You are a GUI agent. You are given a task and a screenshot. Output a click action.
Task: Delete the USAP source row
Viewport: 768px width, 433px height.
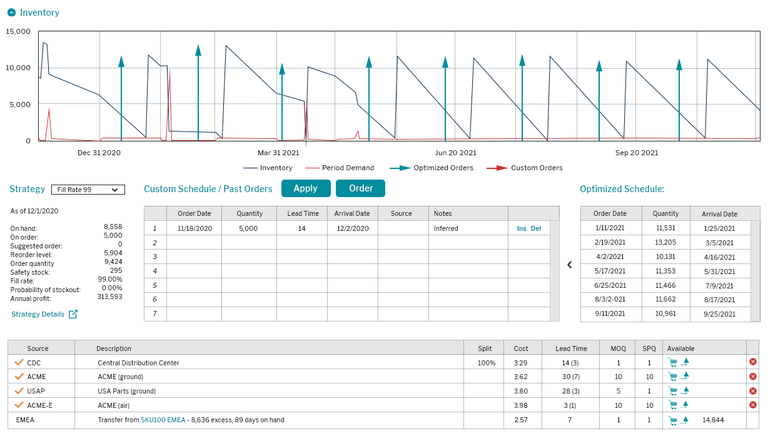pos(752,391)
